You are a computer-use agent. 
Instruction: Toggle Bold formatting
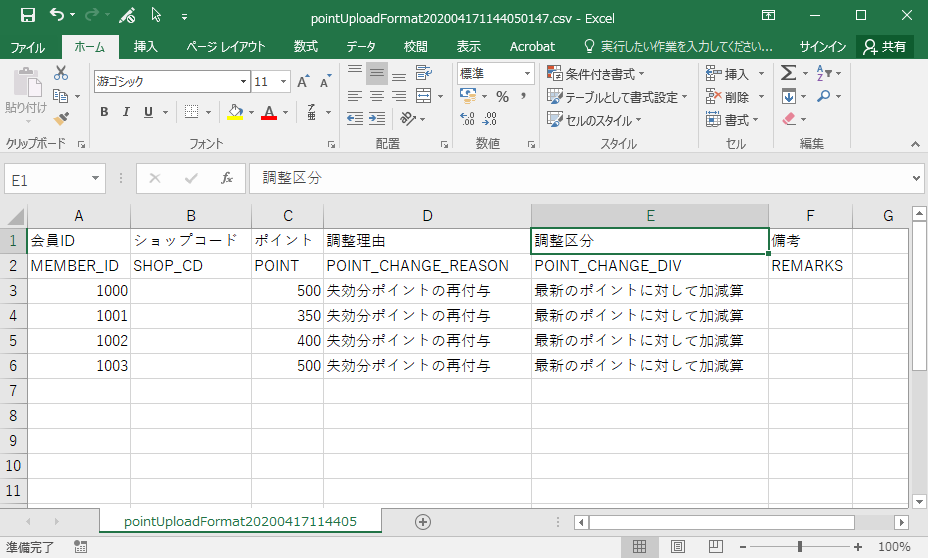coord(104,112)
